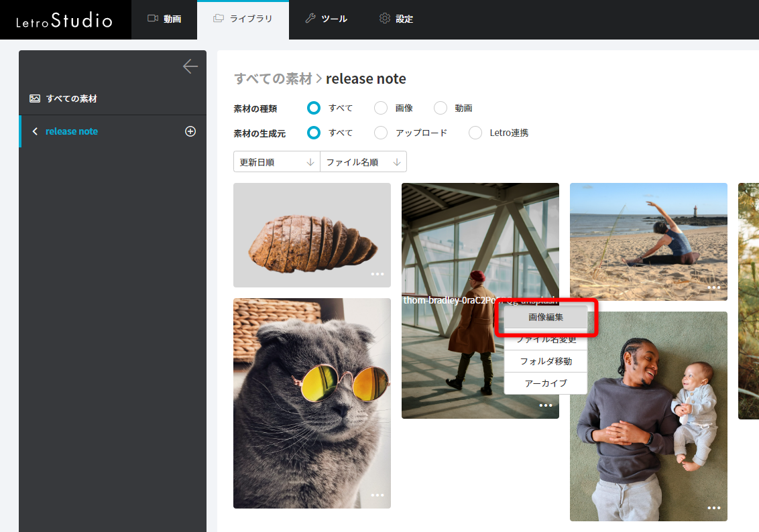Open 設定 using the gear icon
759x532 pixels.
pyautogui.click(x=385, y=19)
